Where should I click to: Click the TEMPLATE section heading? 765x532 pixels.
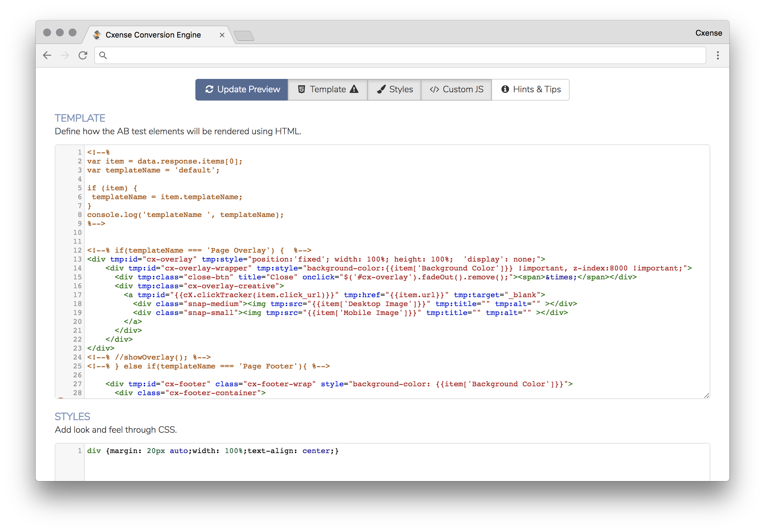pyautogui.click(x=80, y=118)
